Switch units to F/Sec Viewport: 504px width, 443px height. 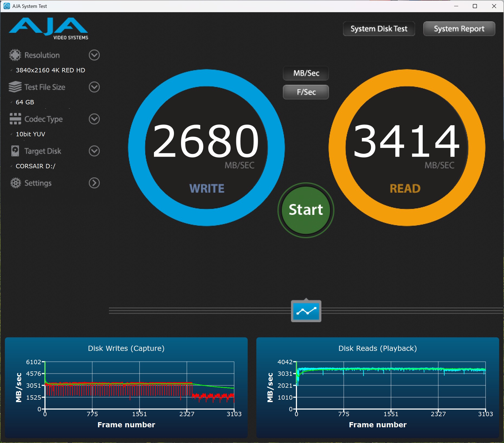click(306, 92)
